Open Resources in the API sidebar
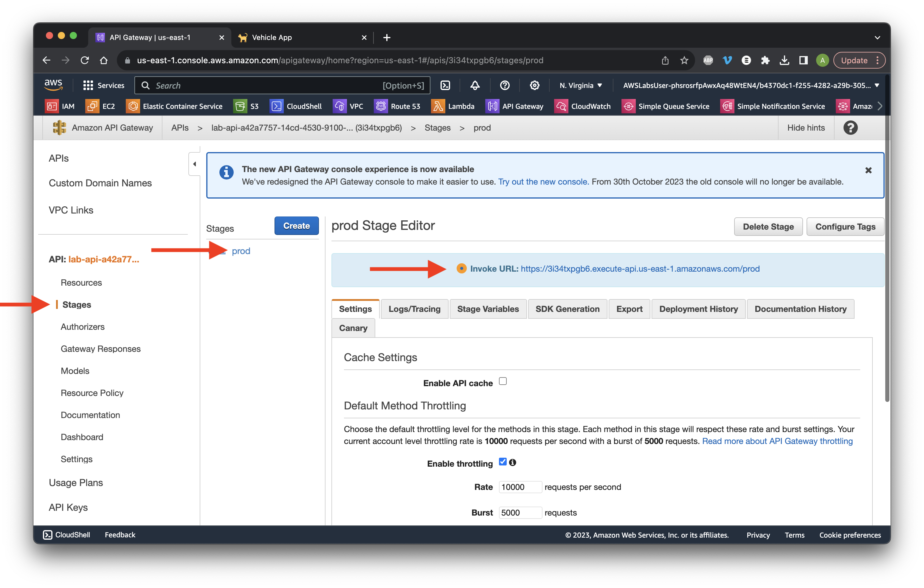924x588 pixels. coord(81,283)
